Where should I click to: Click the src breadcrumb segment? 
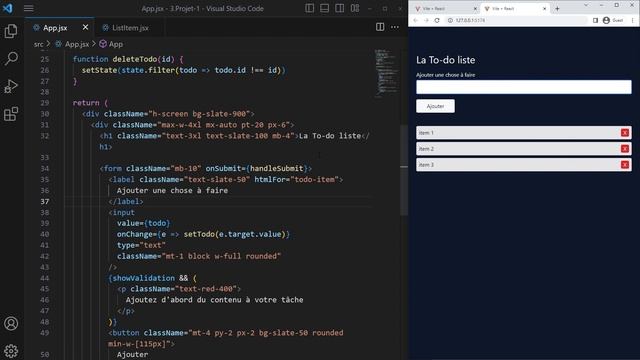pos(38,44)
